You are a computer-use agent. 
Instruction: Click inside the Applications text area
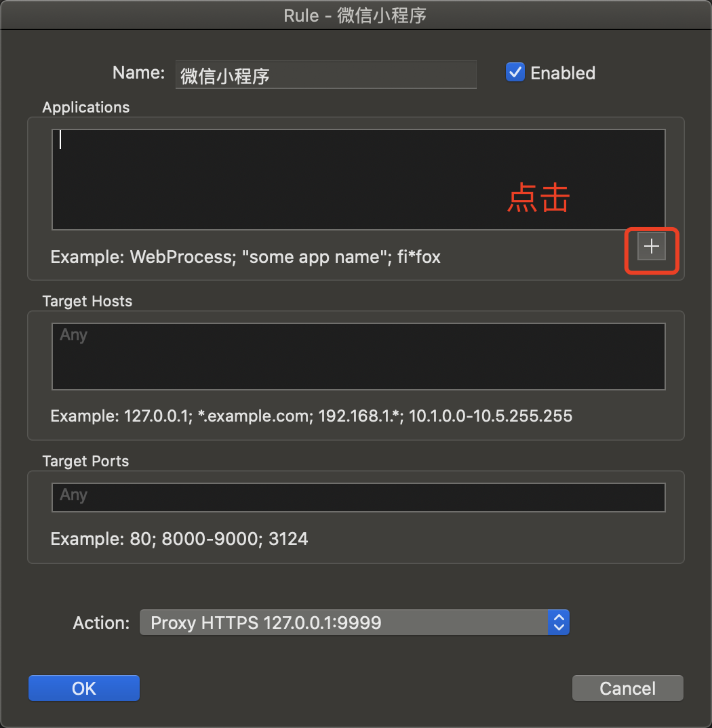click(x=359, y=180)
